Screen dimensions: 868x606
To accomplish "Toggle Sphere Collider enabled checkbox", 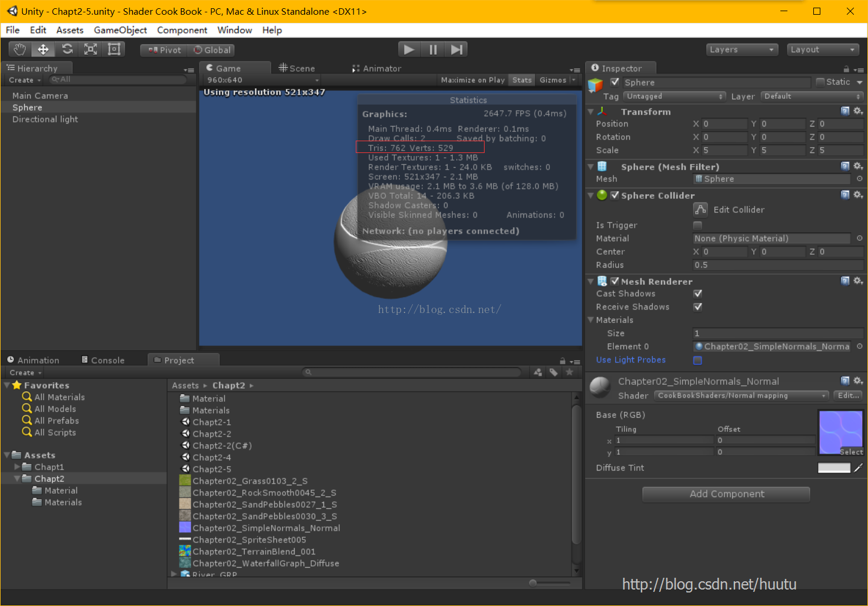I will pos(615,195).
